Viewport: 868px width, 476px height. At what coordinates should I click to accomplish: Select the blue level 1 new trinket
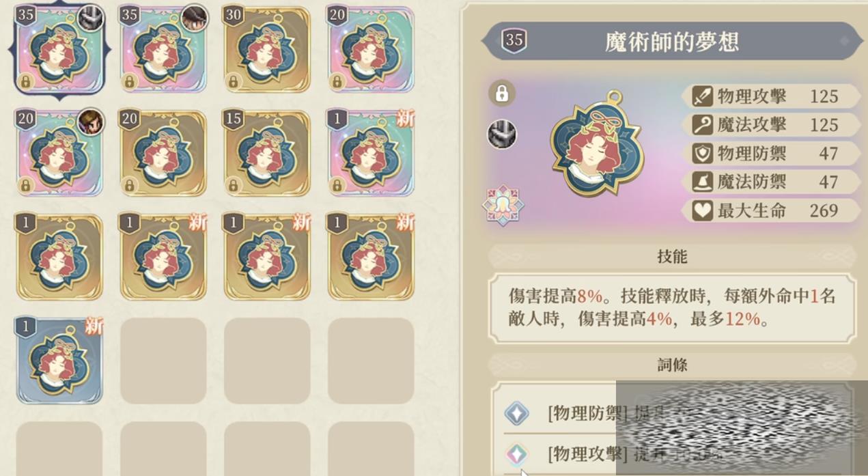pos(59,361)
